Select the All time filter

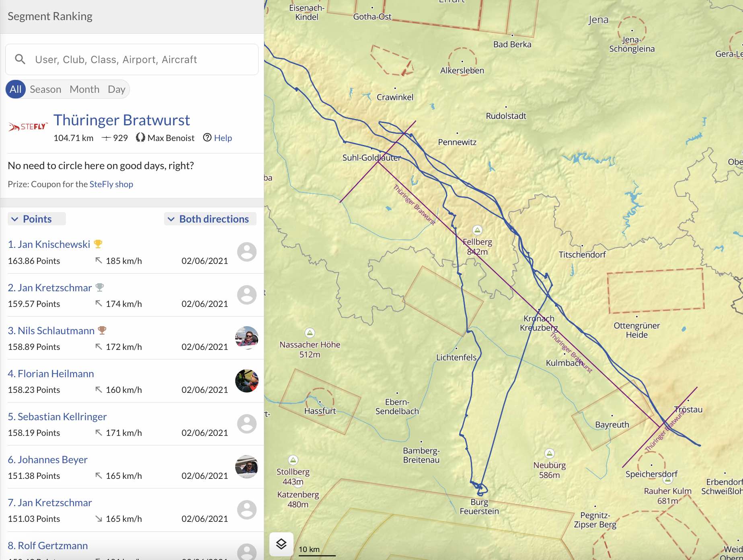[16, 89]
